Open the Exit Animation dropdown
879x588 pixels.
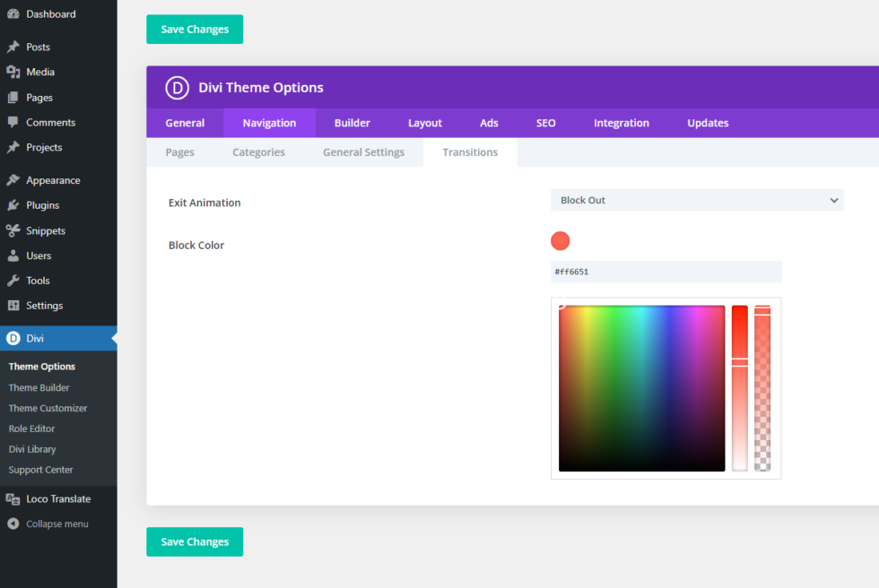tap(698, 200)
